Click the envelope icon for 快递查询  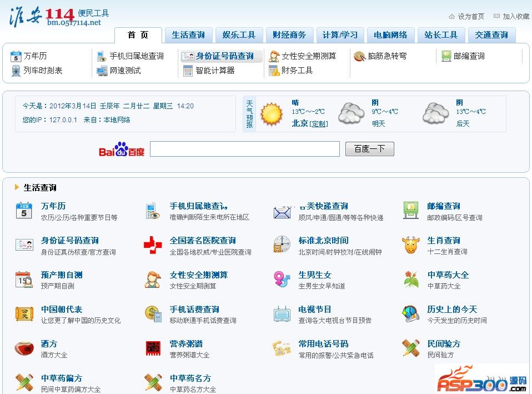click(282, 213)
